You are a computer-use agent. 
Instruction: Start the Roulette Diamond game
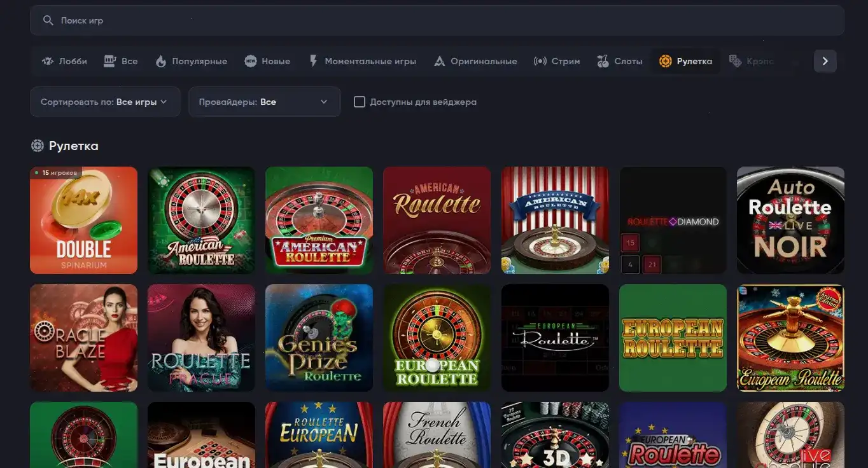click(673, 220)
